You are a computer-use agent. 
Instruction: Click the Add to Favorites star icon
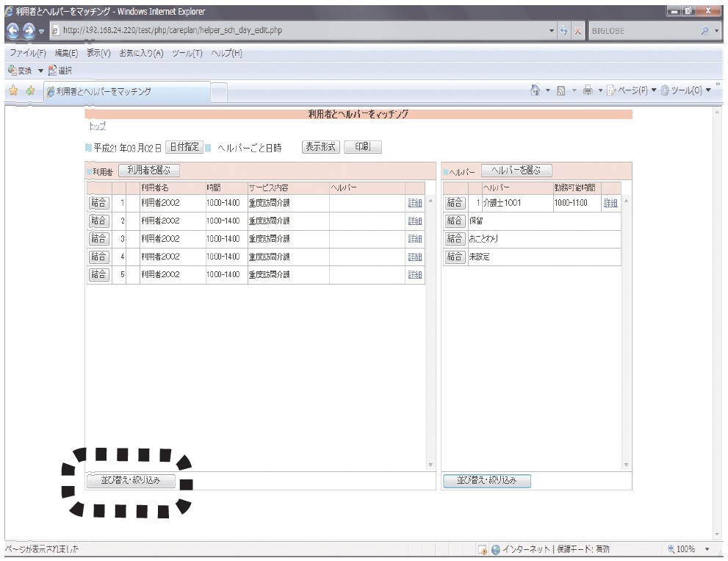coord(30,90)
